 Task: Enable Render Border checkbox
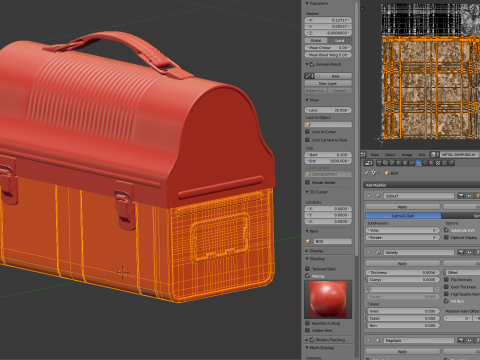click(x=307, y=182)
